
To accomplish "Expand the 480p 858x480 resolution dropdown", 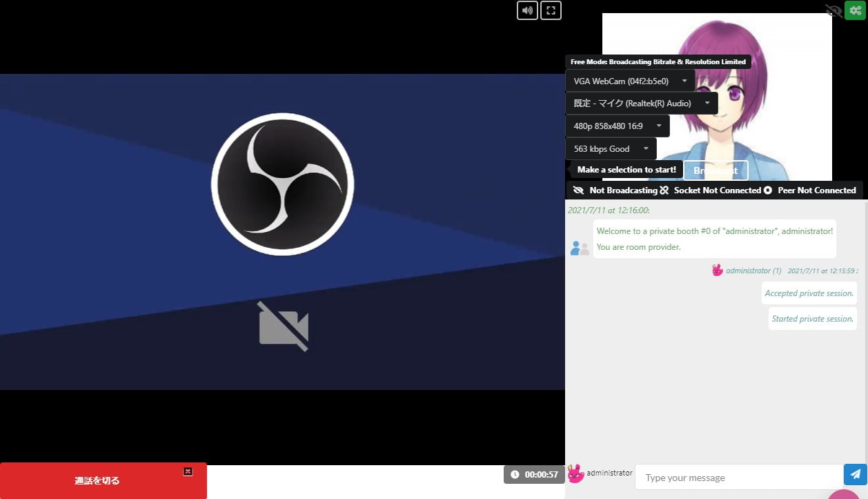I will [x=617, y=126].
